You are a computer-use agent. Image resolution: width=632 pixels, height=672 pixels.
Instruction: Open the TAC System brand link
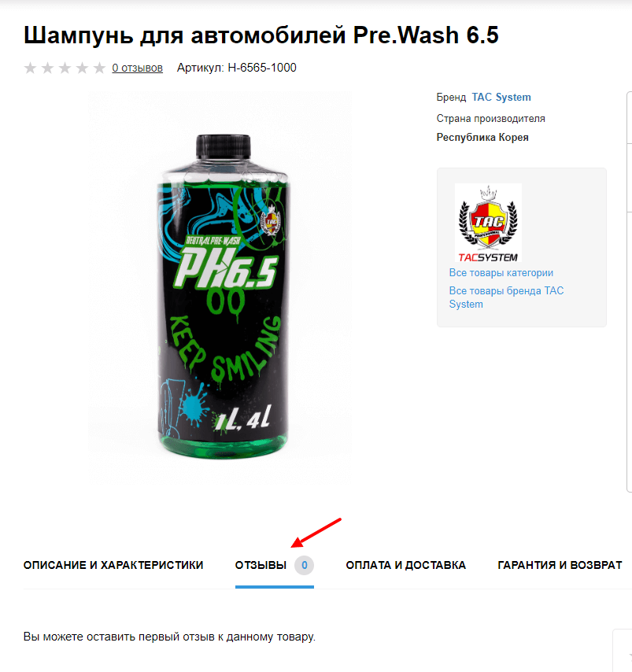point(501,98)
